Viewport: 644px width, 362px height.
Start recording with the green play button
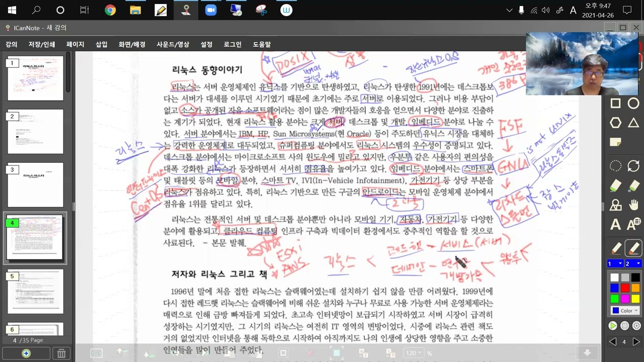[x=613, y=326]
